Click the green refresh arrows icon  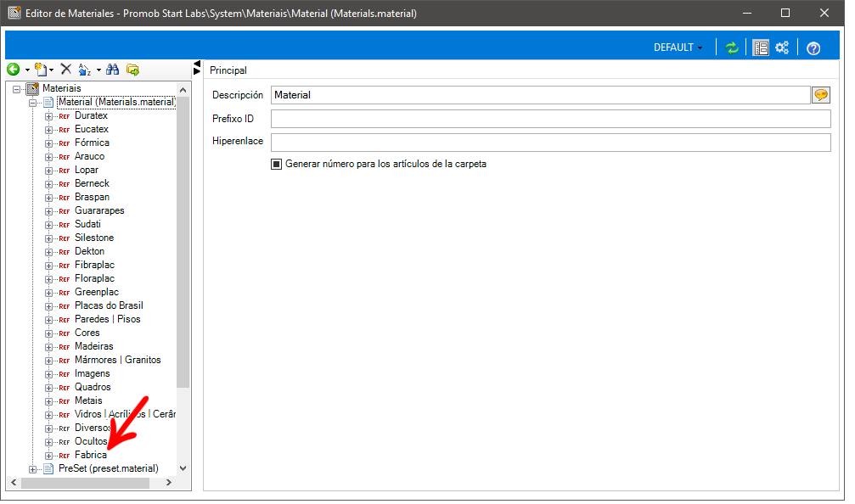pyautogui.click(x=732, y=48)
